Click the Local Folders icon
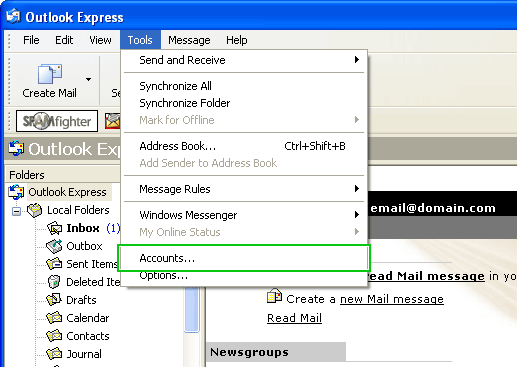The image size is (517, 367). point(35,210)
